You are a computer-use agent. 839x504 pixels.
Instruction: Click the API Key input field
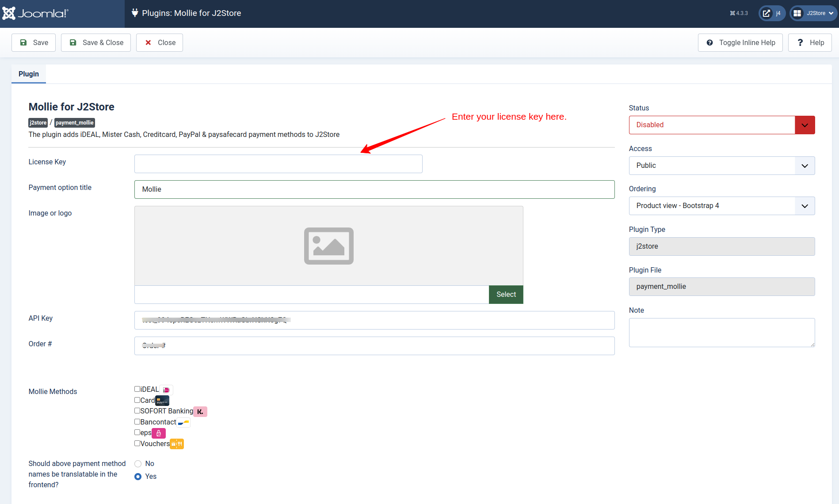coord(374,320)
